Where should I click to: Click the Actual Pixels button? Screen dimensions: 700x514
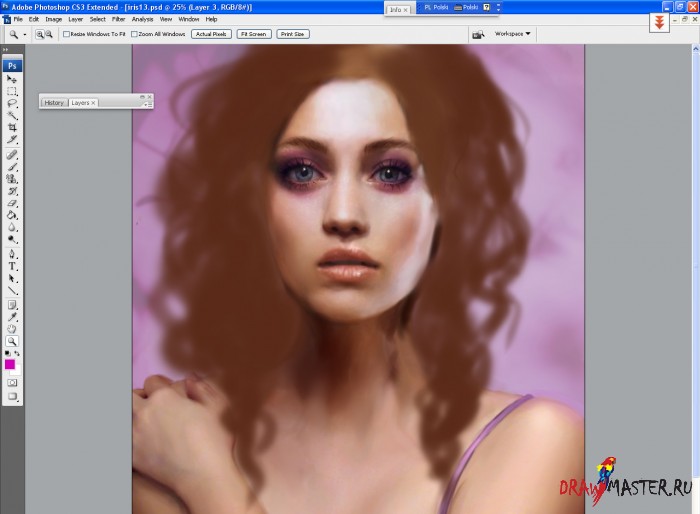211,34
